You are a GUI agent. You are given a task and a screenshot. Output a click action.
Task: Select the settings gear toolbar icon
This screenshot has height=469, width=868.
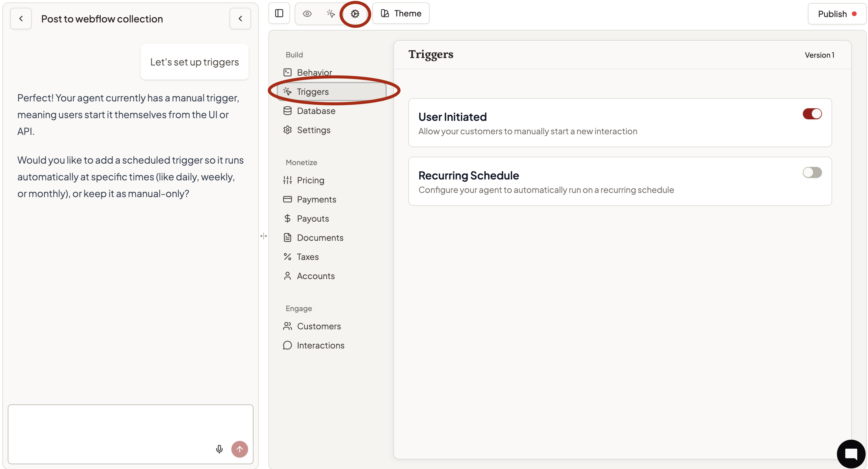pyautogui.click(x=355, y=13)
